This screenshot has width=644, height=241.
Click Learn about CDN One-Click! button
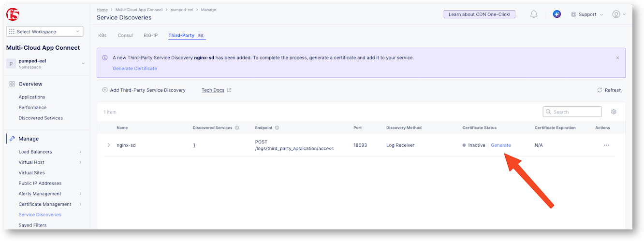(480, 14)
